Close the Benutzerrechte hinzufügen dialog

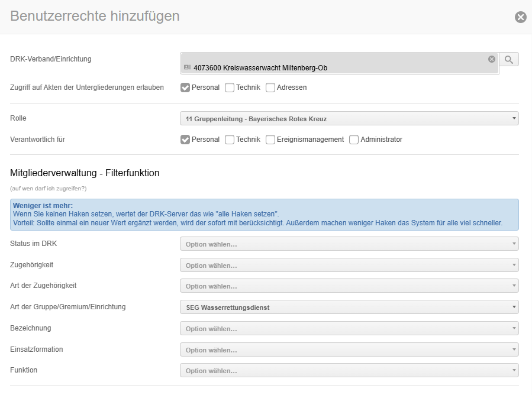click(520, 17)
